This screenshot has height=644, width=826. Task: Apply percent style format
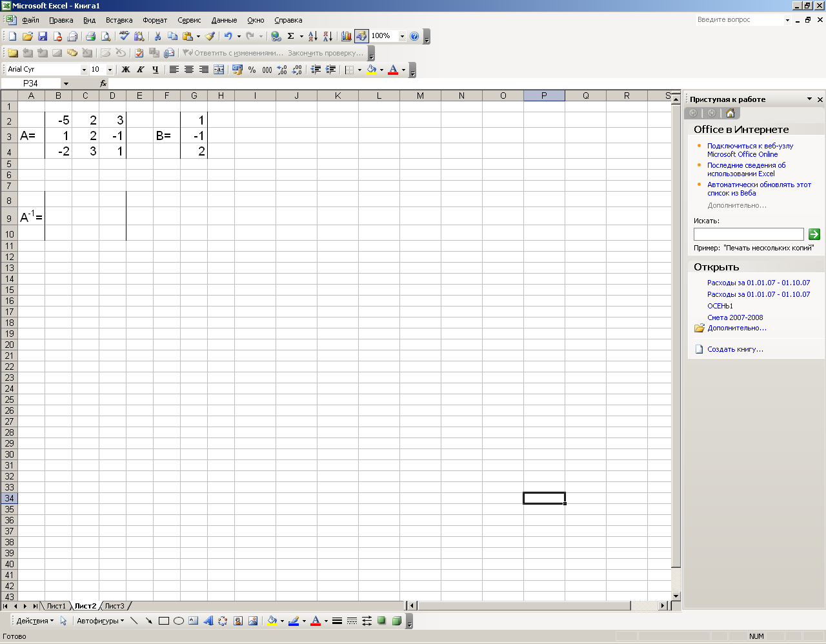[x=252, y=70]
